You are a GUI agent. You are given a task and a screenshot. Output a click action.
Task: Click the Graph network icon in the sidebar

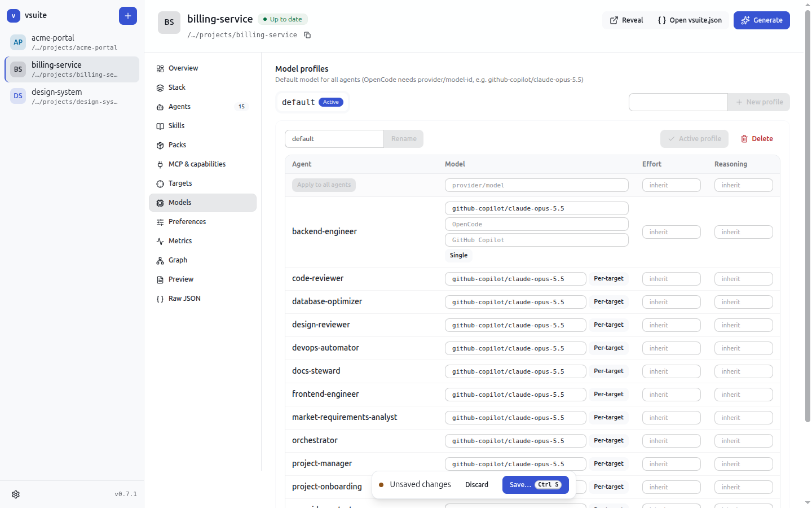(x=160, y=260)
